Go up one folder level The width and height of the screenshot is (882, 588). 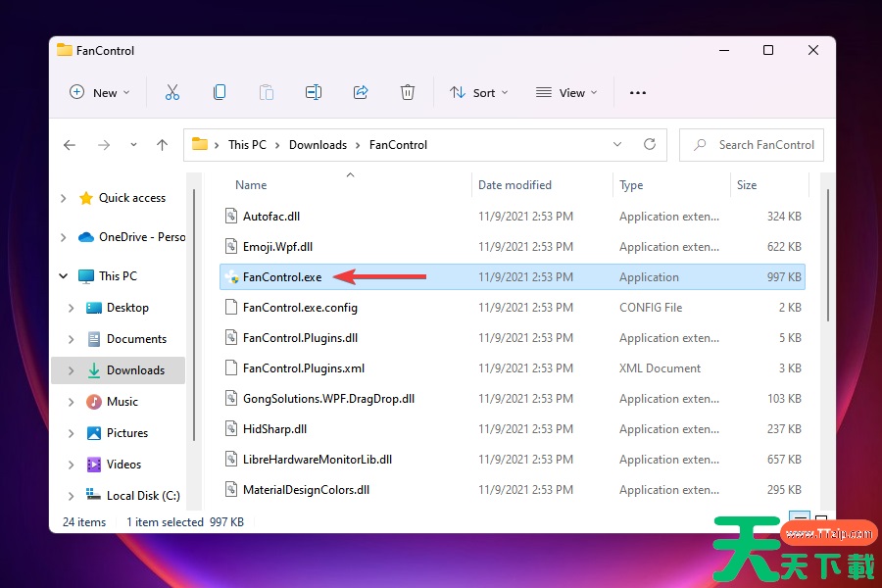163,145
